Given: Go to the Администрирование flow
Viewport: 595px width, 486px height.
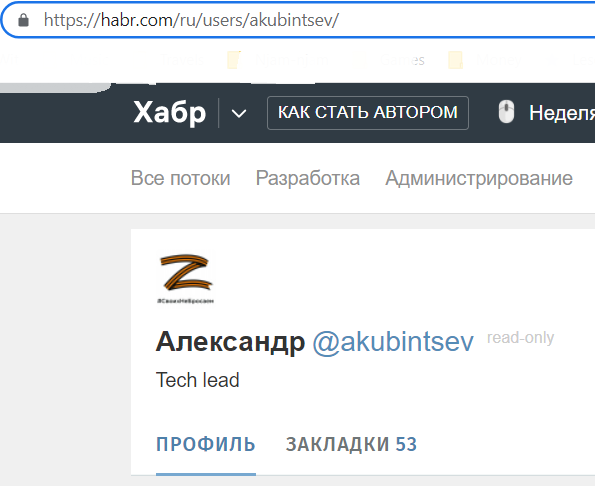Looking at the screenshot, I should click(x=479, y=178).
